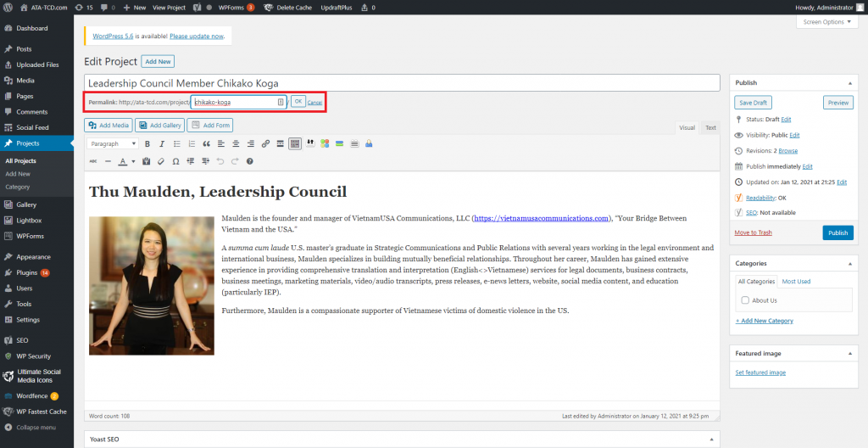Click the bulleted list icon

click(176, 143)
